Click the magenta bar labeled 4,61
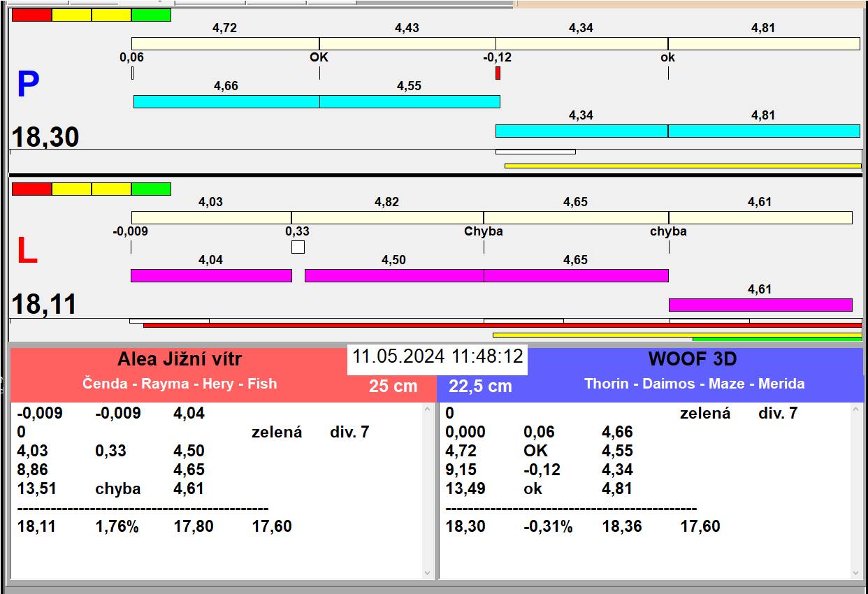 pos(760,305)
